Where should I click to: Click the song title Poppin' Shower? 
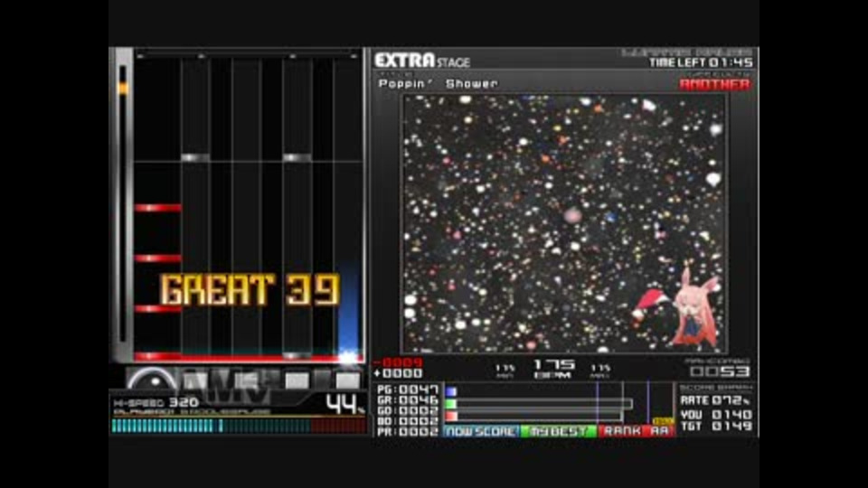pyautogui.click(x=438, y=83)
